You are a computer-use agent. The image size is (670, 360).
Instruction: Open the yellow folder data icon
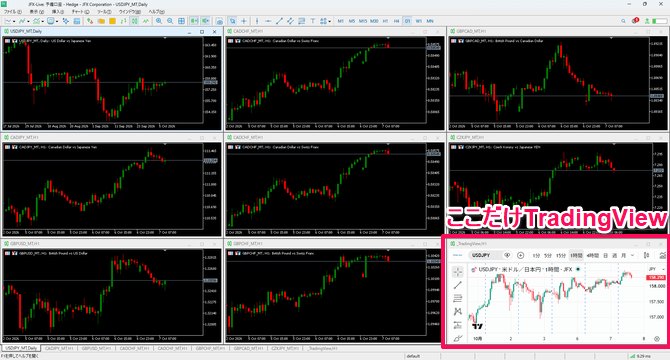click(x=101, y=21)
